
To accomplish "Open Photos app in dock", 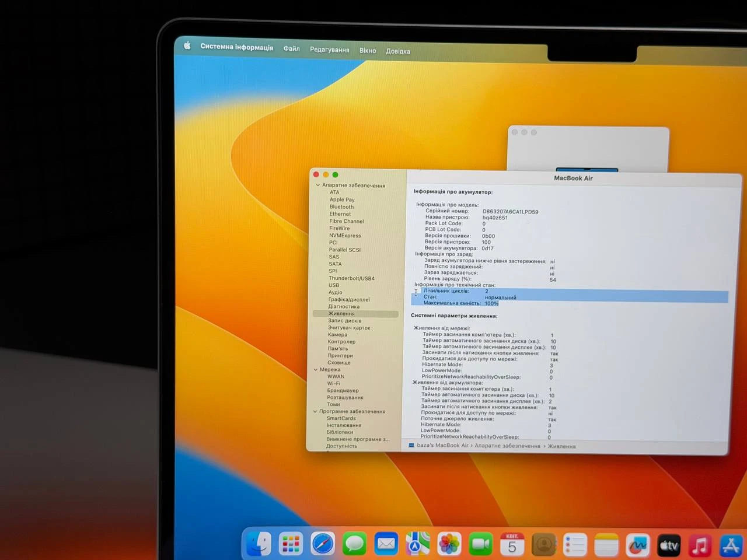I will (449, 544).
